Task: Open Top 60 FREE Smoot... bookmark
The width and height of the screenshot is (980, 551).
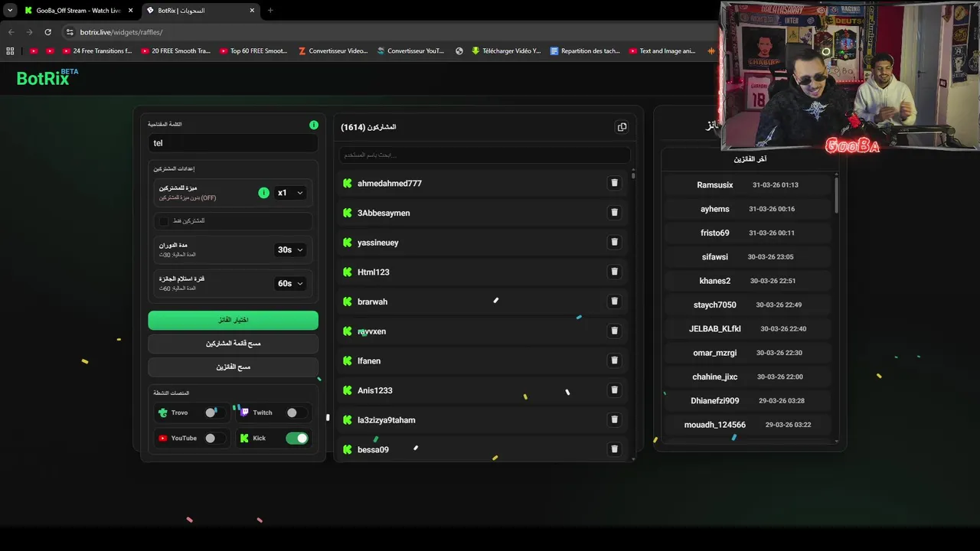Action: click(x=253, y=51)
